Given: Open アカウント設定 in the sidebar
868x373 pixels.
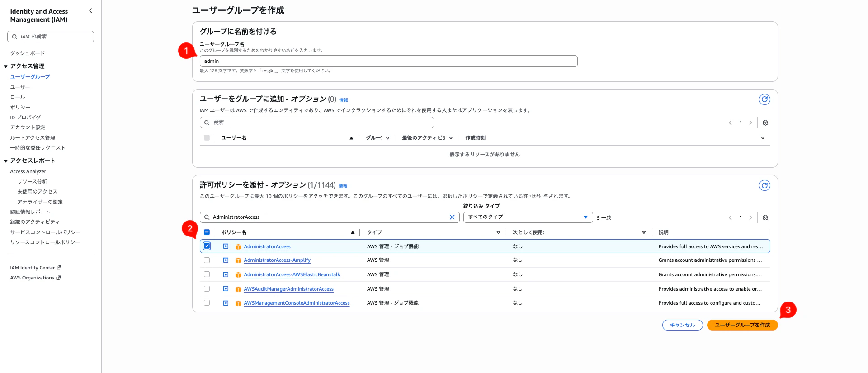Looking at the screenshot, I should click(x=28, y=127).
